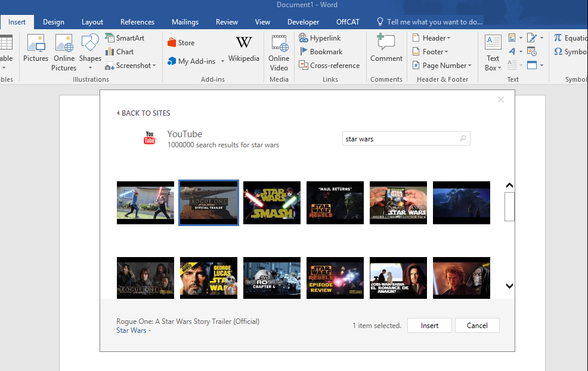The height and width of the screenshot is (371, 588).
Task: Click the YouTube logo
Action: [x=150, y=138]
